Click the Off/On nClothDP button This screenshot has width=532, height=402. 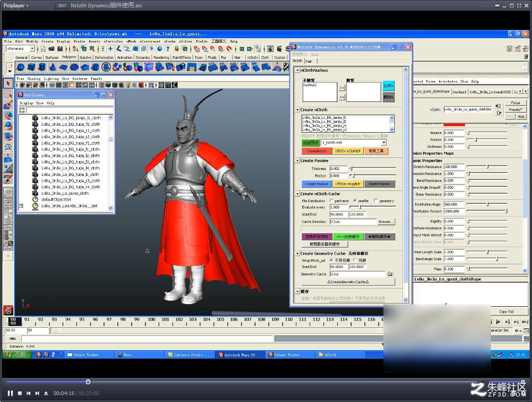[348, 151]
